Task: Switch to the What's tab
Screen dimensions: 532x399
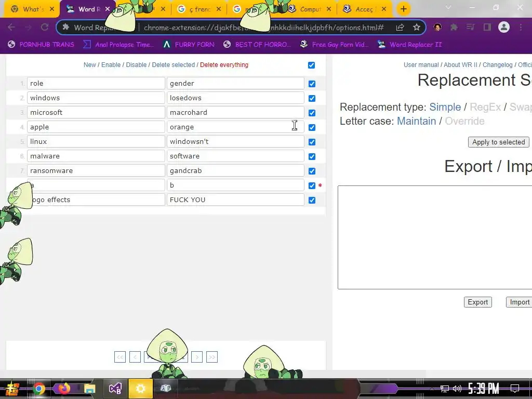Action: pyautogui.click(x=33, y=9)
